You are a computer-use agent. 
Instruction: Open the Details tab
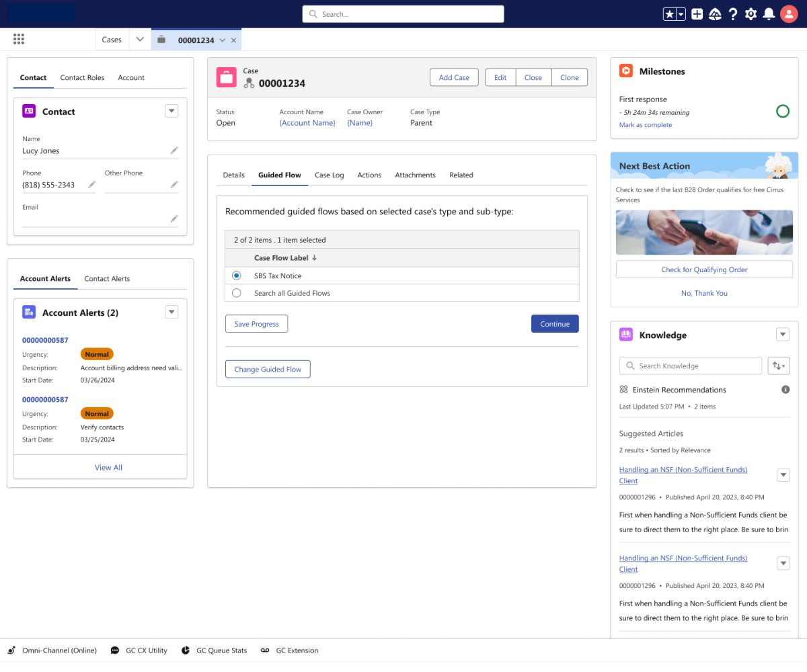click(x=233, y=175)
